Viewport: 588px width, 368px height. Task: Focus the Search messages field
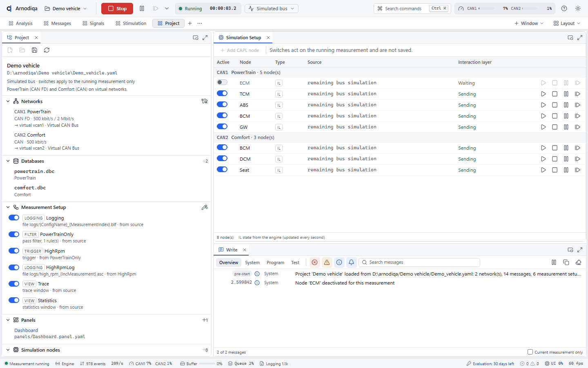(x=419, y=263)
